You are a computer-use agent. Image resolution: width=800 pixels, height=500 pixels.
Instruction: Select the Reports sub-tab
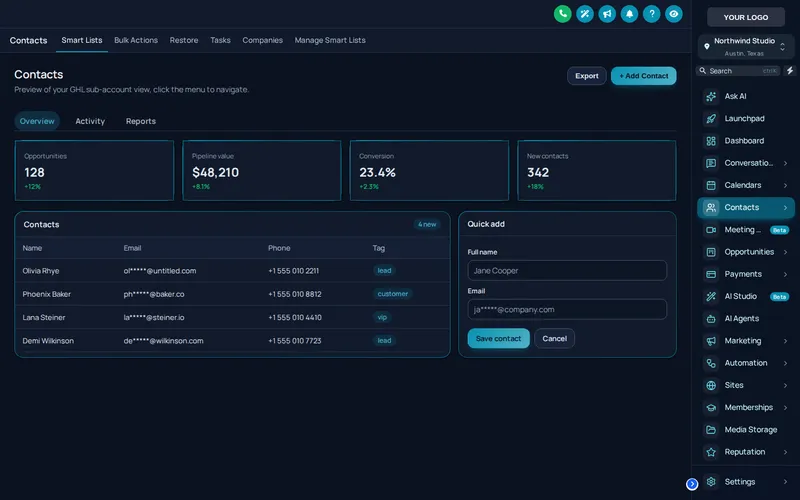pos(141,121)
